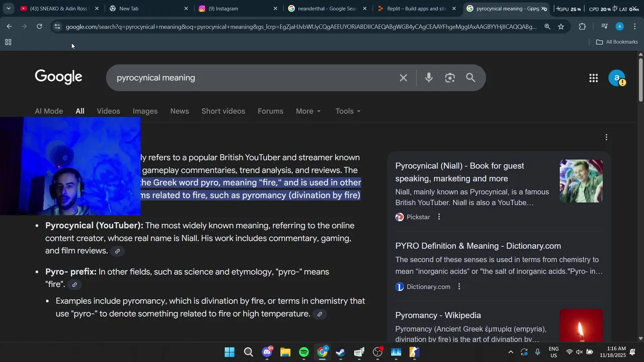The height and width of the screenshot is (362, 644).
Task: Open media controls icon in Chrome toolbar
Action: tap(604, 27)
